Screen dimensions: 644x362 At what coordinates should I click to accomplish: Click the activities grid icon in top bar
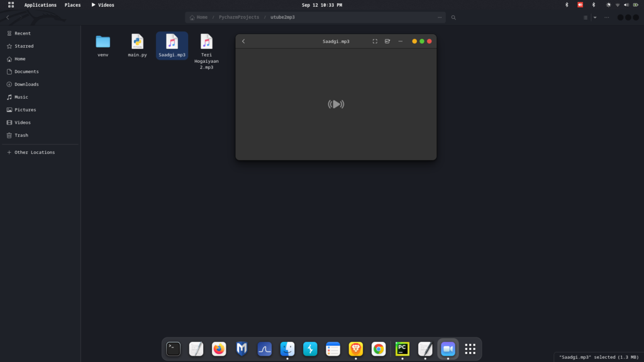tap(11, 5)
